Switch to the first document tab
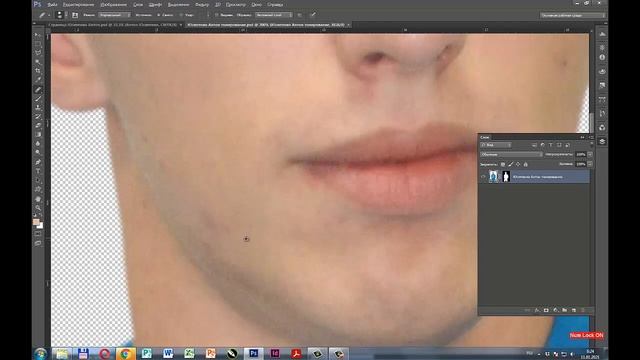Screen dimensions: 640x360 pyautogui.click(x=113, y=25)
